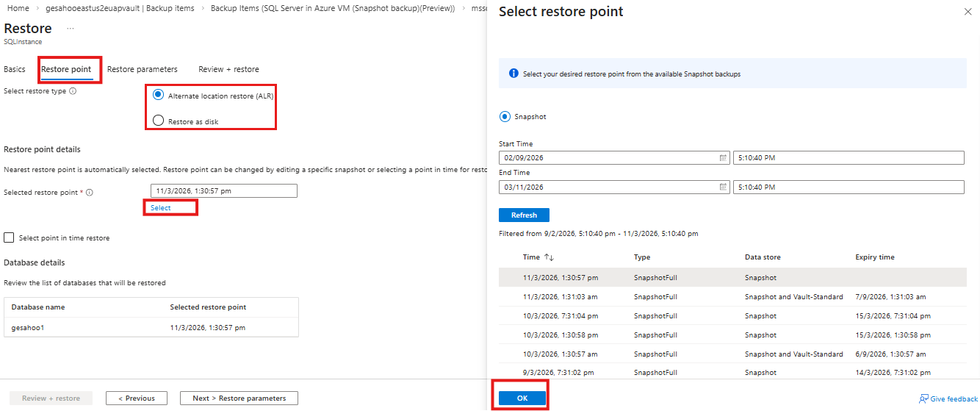Enable Select point in time restore checkbox
The width and height of the screenshot is (980, 411).
tap(9, 237)
